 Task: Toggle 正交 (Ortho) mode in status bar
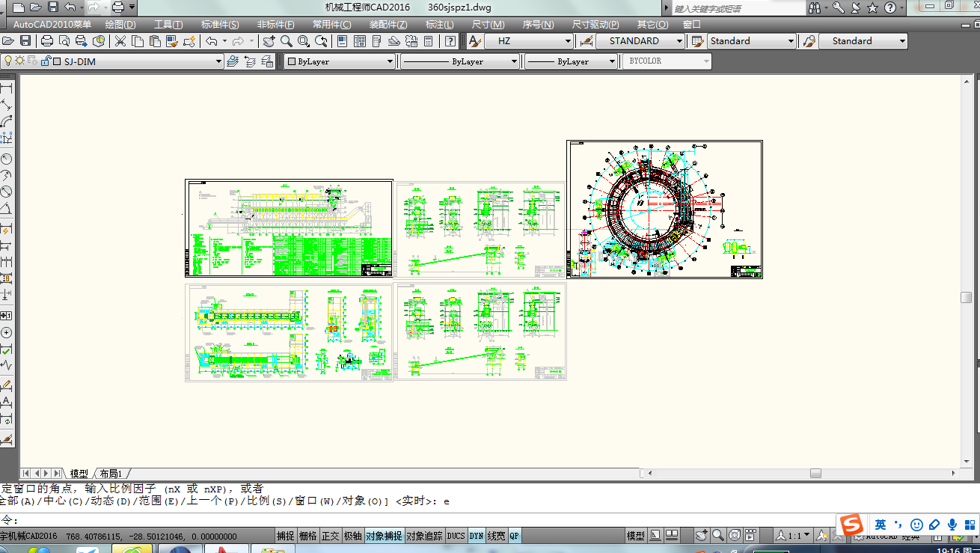tap(330, 536)
